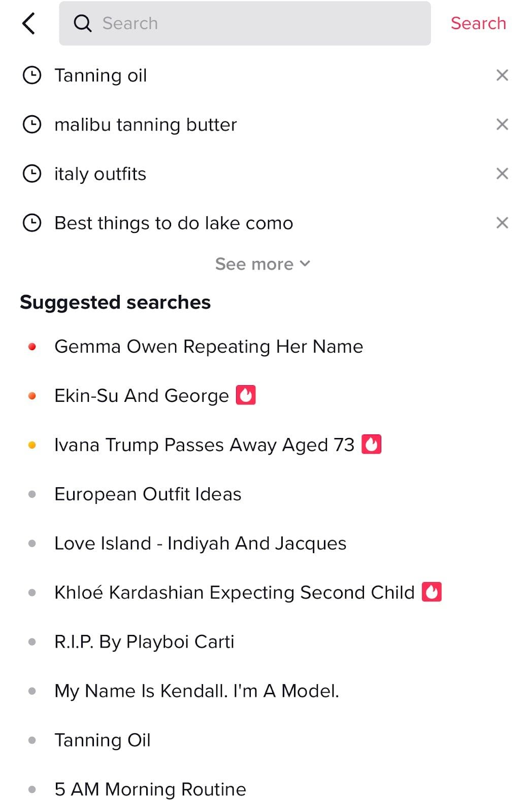This screenshot has height=812, width=527.
Task: Click clock icon next to 'italy outfits'
Action: (x=32, y=174)
